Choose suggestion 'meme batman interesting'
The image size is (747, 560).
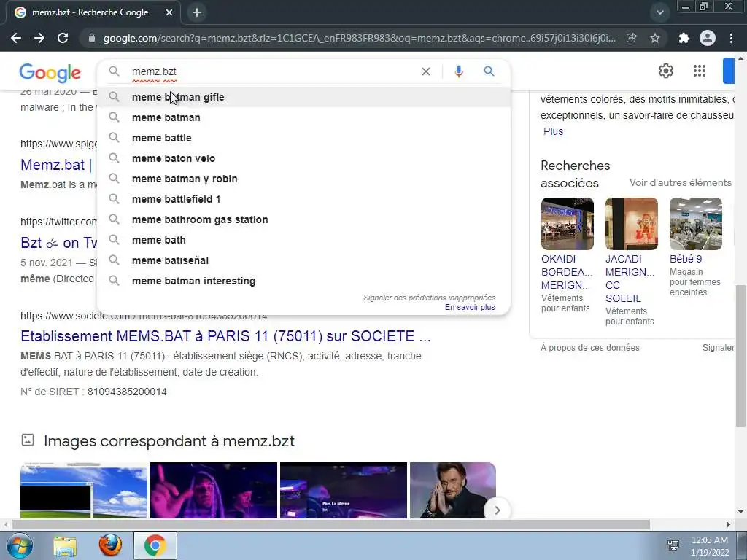click(303, 281)
